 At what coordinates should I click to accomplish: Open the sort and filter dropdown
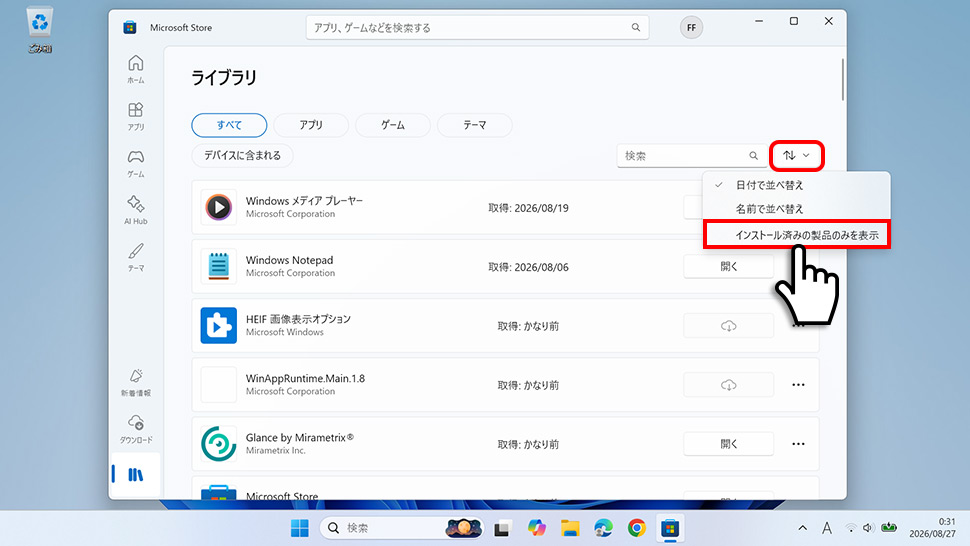[x=796, y=156]
